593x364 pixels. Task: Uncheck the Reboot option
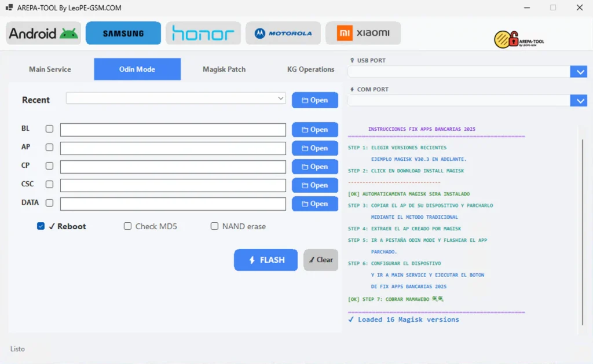[x=41, y=226]
